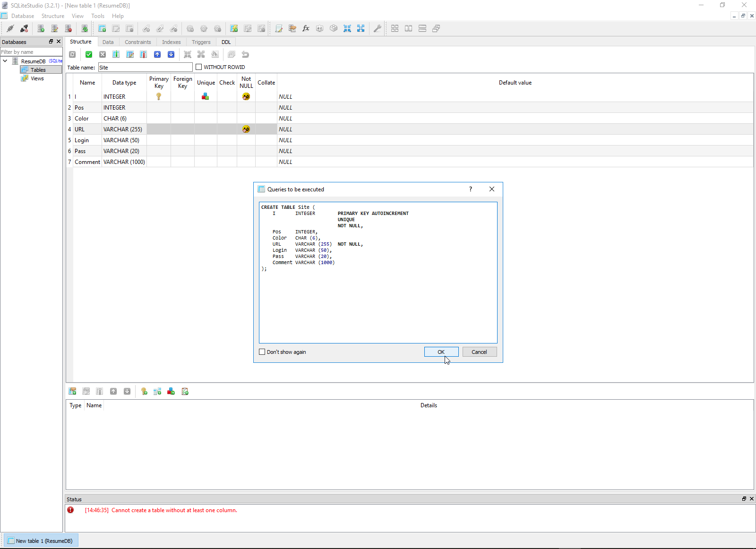Open configuration dialog via wrench icon
The height and width of the screenshot is (549, 756).
pos(377,28)
